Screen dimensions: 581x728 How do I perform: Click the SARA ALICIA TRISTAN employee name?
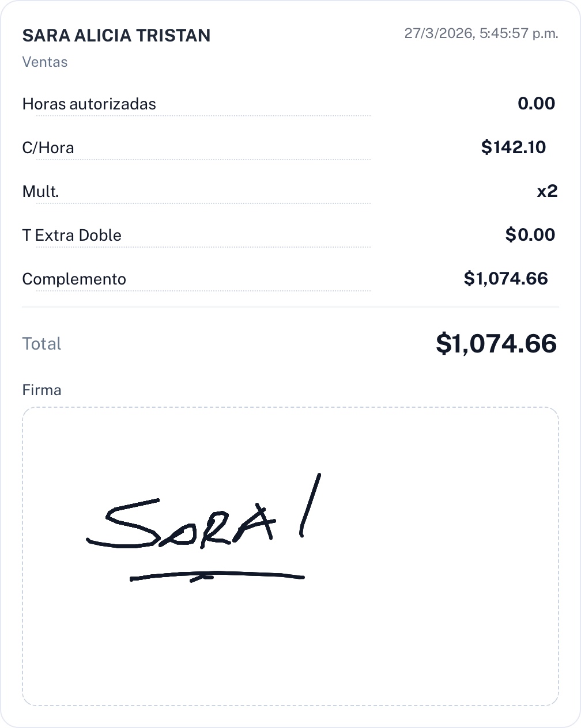[x=116, y=36]
